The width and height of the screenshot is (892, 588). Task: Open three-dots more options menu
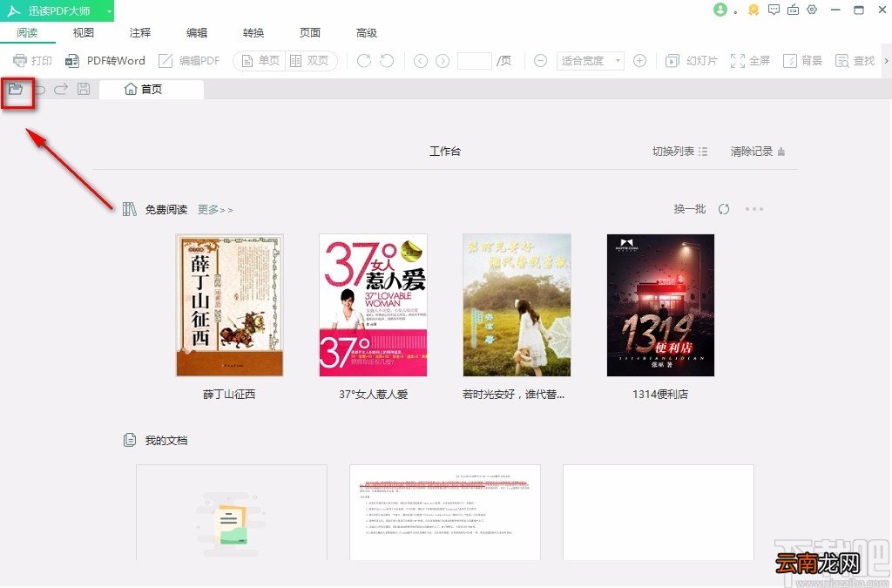[754, 209]
